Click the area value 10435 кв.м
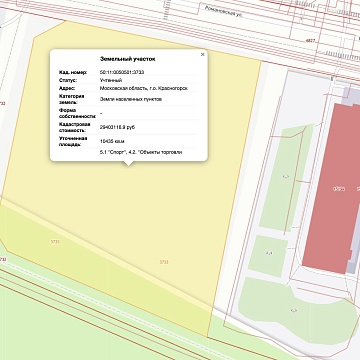Viewport: 360px width, 360px height. click(x=112, y=141)
